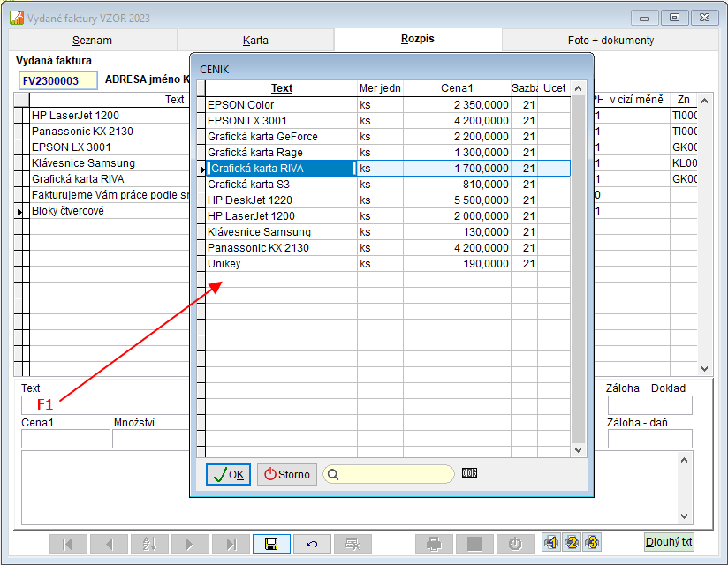Jump to the last record icon
This screenshot has width=728, height=565.
(231, 544)
